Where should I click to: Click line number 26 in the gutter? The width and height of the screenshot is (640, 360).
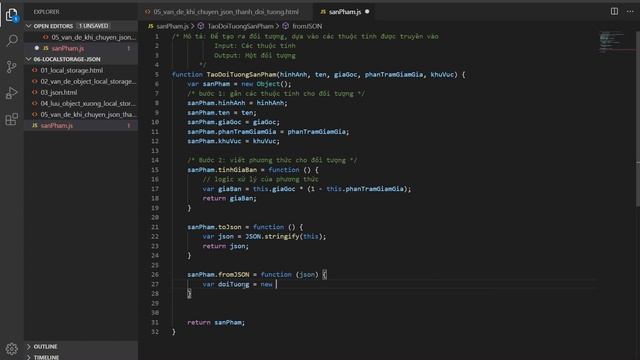coord(155,275)
